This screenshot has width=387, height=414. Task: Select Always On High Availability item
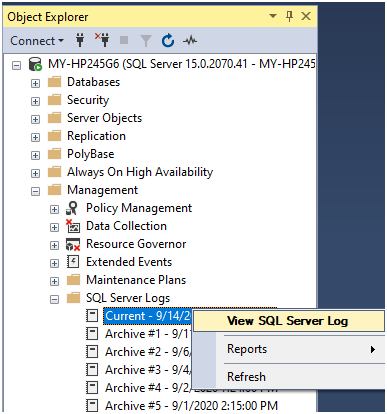point(140,172)
